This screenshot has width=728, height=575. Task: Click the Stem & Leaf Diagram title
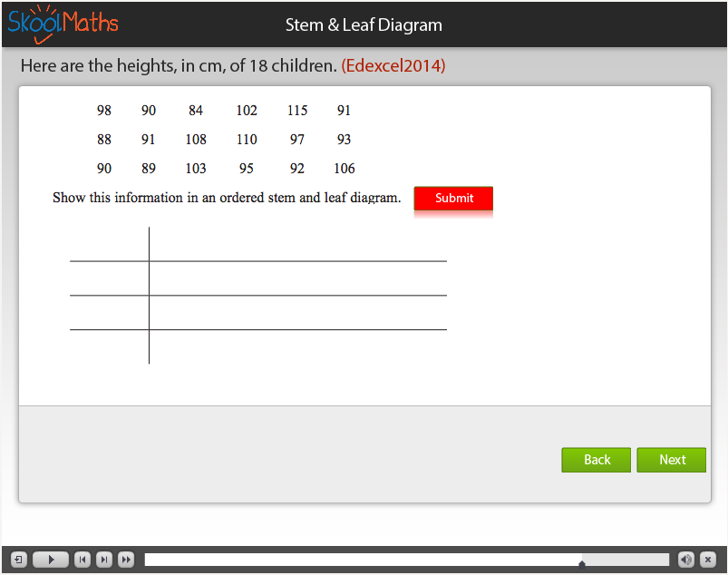[x=364, y=24]
